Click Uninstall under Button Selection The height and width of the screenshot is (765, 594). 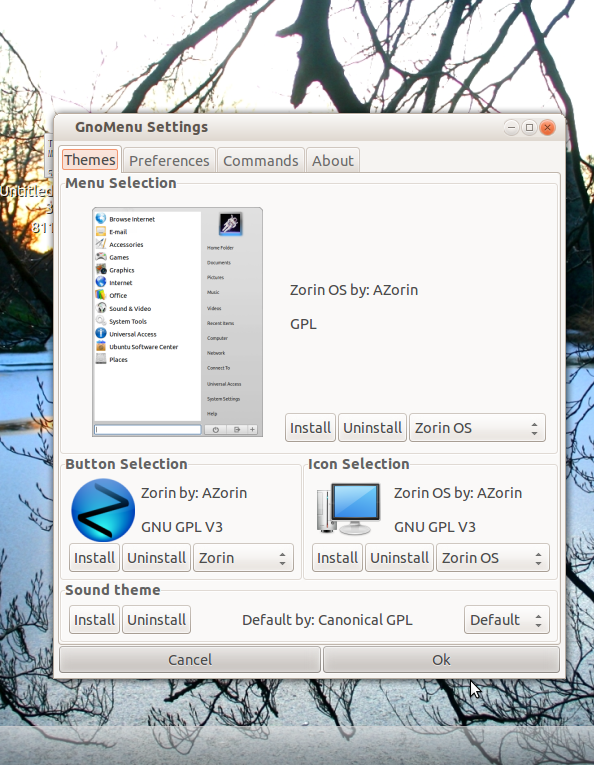156,558
